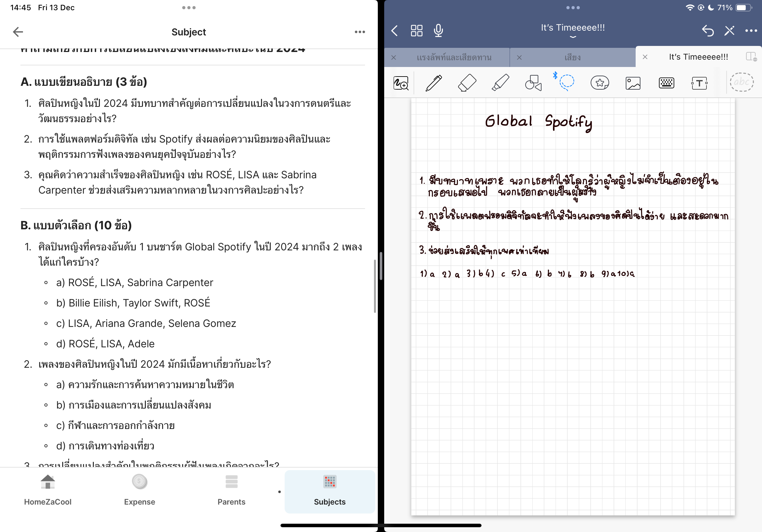This screenshot has width=762, height=532.
Task: Toggle the split view page icon
Action: click(751, 57)
